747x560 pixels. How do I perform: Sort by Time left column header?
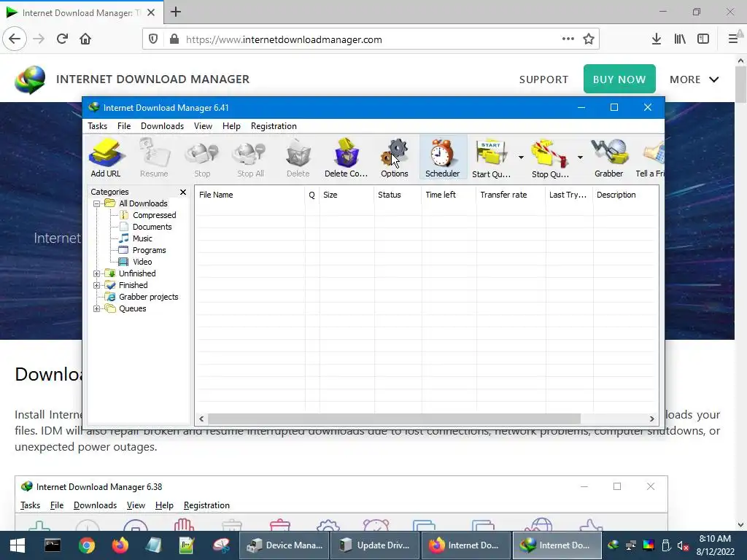pyautogui.click(x=449, y=195)
